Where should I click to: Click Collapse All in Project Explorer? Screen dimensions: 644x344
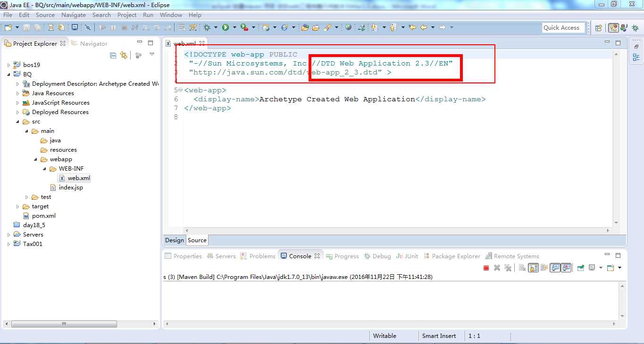tap(113, 55)
